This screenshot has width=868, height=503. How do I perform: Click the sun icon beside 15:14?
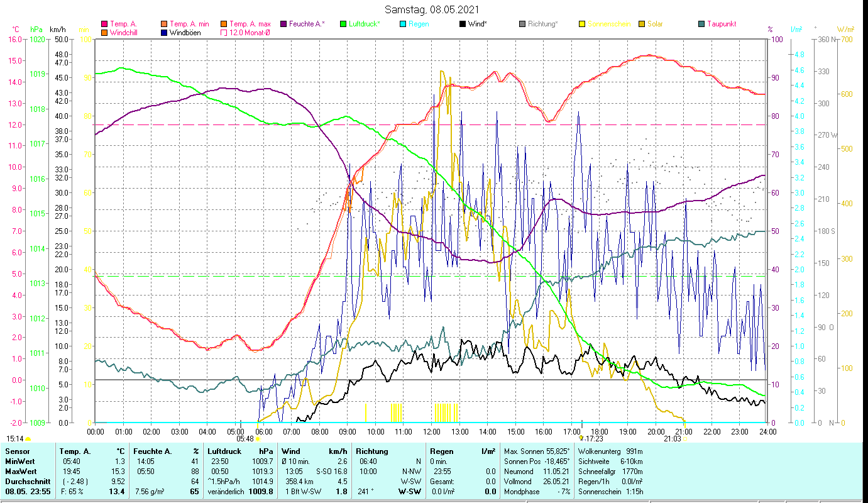[28, 439]
